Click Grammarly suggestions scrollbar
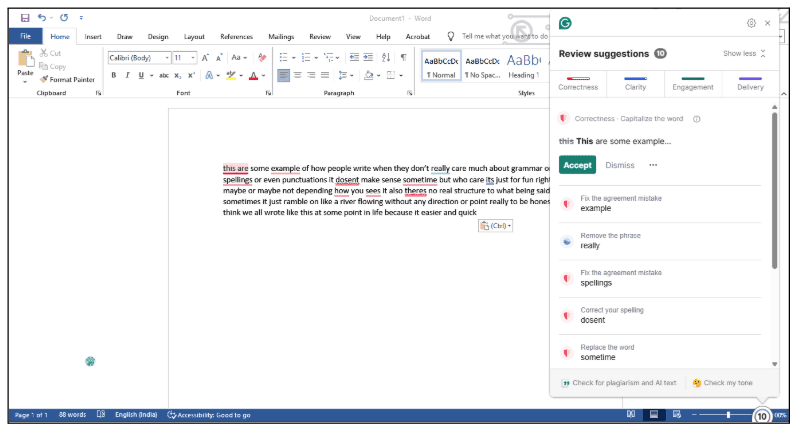 (774, 190)
